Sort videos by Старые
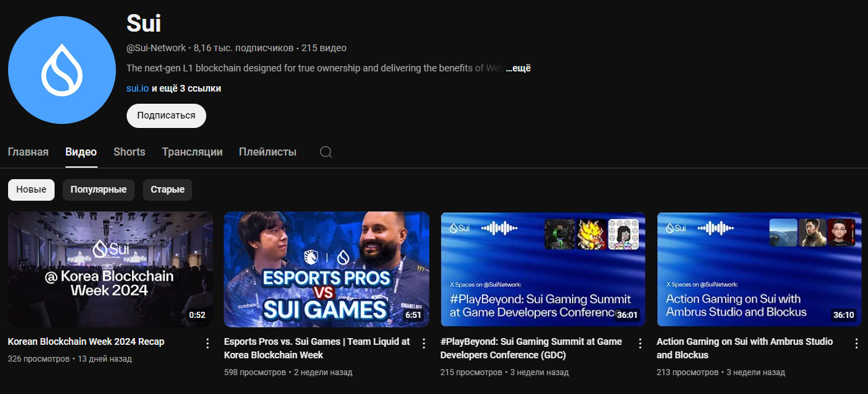 click(x=168, y=190)
